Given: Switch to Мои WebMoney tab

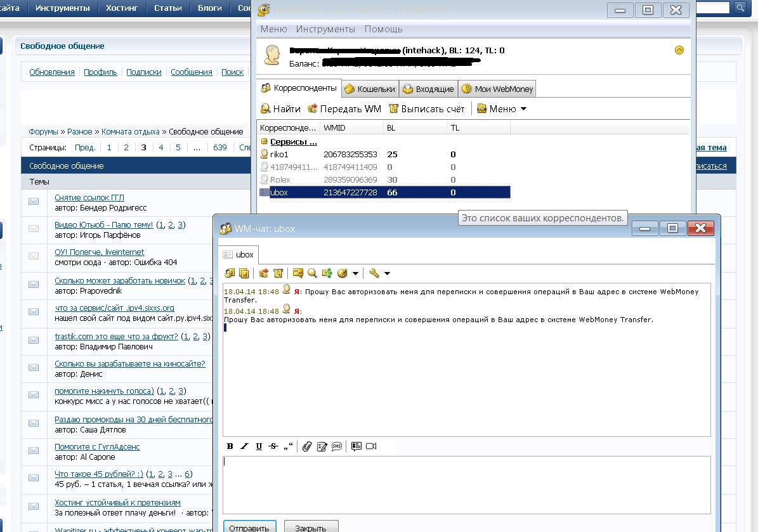Looking at the screenshot, I should click(497, 89).
